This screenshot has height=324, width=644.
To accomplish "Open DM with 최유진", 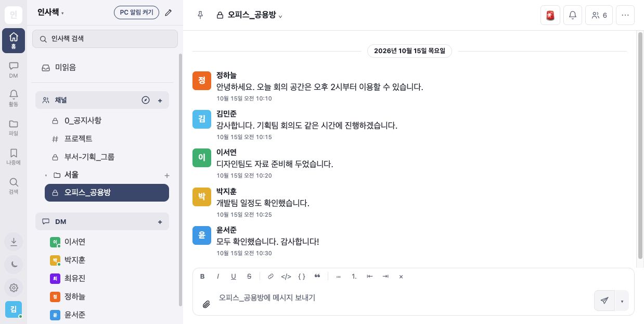I will [107, 278].
